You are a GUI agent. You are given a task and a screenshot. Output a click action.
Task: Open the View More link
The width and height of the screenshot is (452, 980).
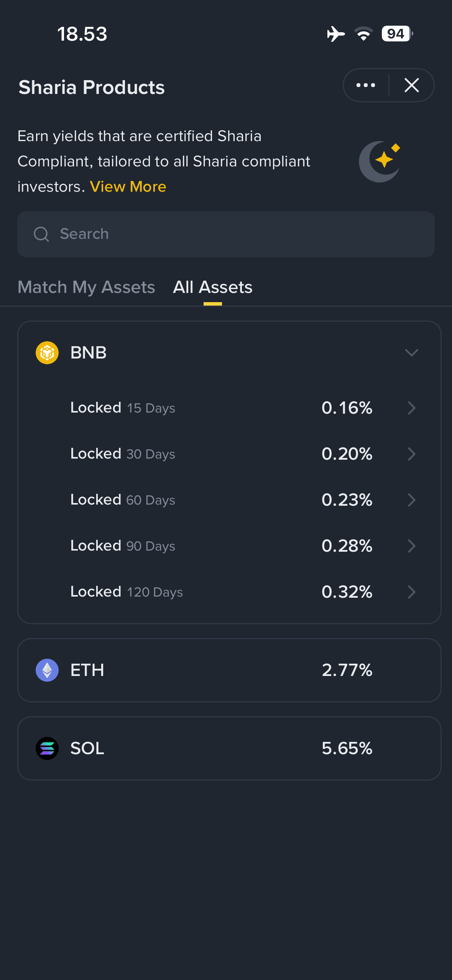click(128, 187)
